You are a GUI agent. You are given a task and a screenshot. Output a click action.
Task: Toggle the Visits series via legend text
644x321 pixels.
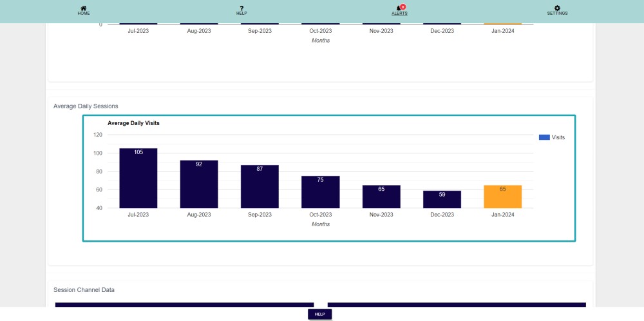click(x=558, y=137)
